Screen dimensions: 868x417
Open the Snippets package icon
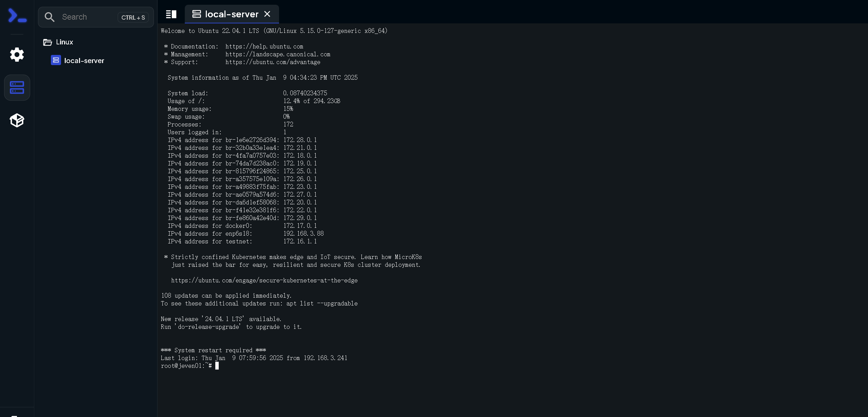(17, 120)
